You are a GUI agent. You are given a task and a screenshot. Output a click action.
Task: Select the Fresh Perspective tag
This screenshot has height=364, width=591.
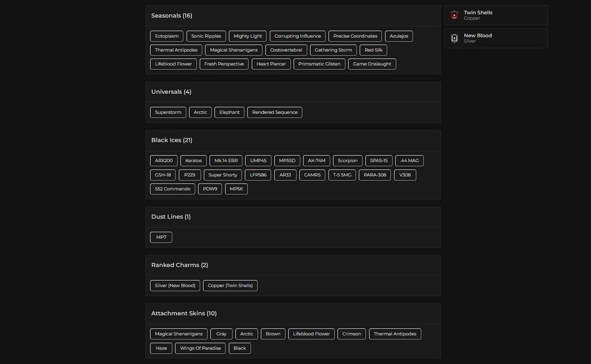[224, 64]
